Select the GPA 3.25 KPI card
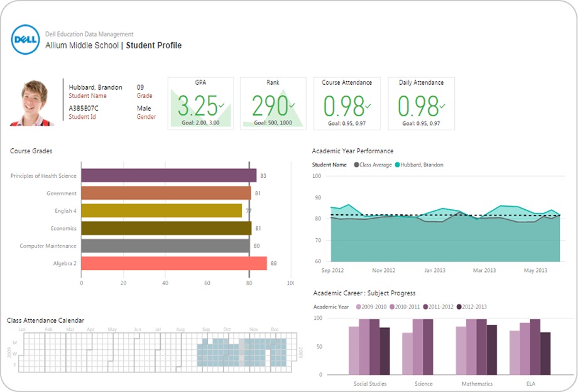Image resolution: width=578 pixels, height=392 pixels. point(200,104)
